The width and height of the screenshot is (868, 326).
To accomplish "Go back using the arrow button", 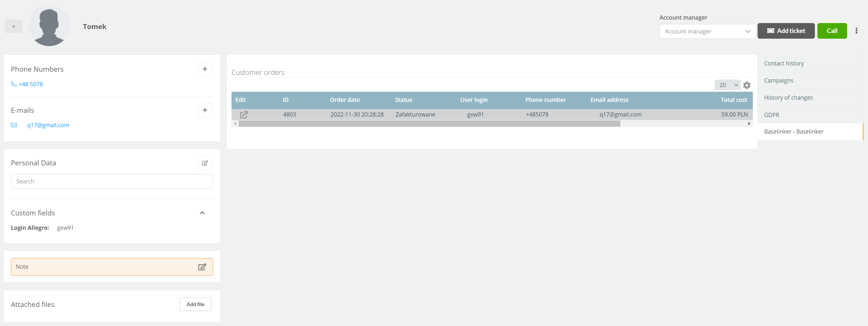I will pyautogui.click(x=13, y=26).
